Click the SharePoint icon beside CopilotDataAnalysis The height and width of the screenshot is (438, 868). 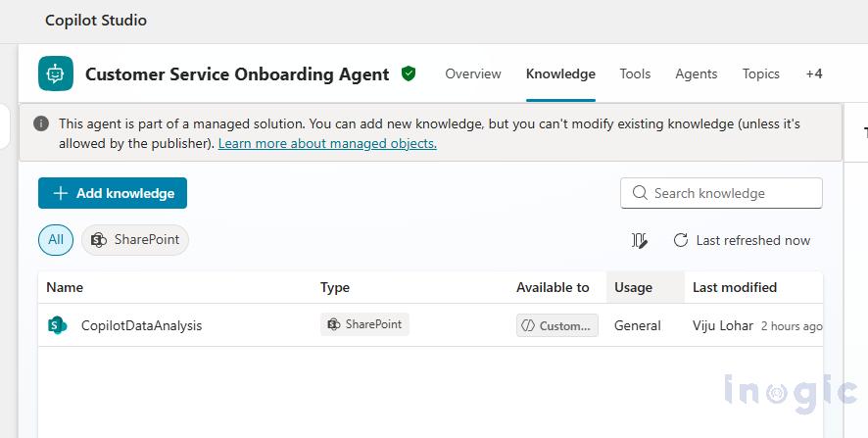(x=57, y=325)
